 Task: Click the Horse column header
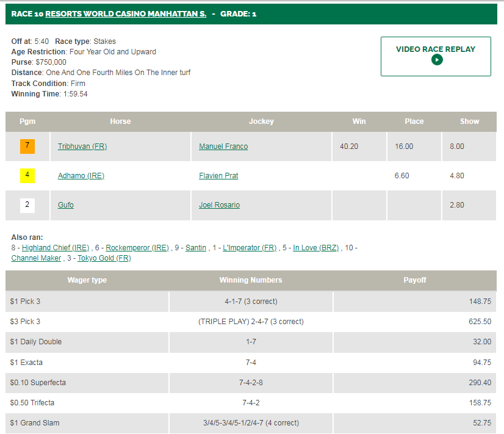point(120,121)
